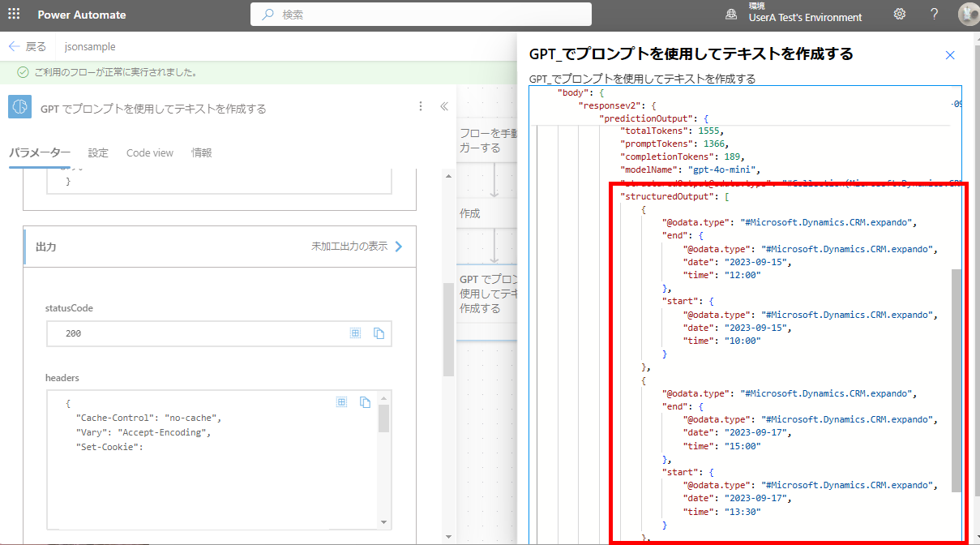
Task: Copy the statusCode value using copy icon
Action: pyautogui.click(x=379, y=333)
